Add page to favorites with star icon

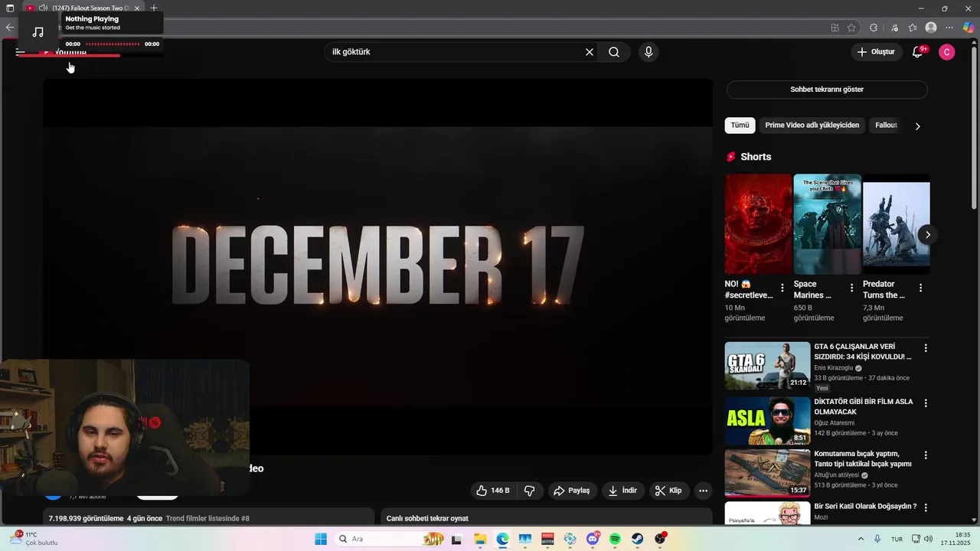pyautogui.click(x=851, y=28)
